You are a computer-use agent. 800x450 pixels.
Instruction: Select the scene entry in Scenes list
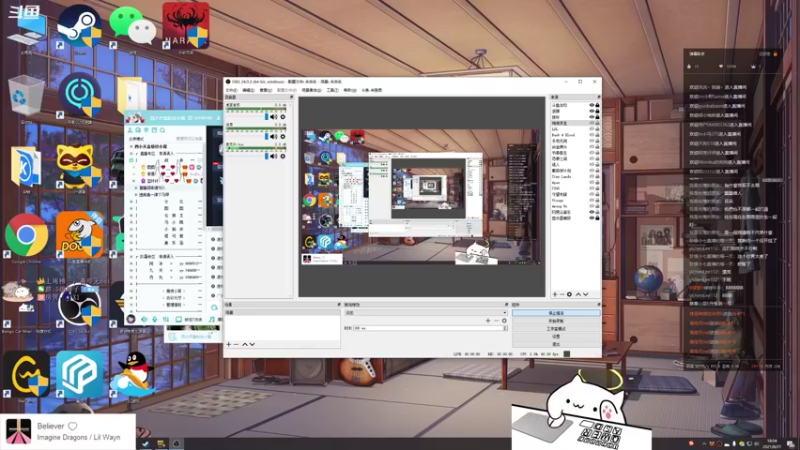[283, 312]
